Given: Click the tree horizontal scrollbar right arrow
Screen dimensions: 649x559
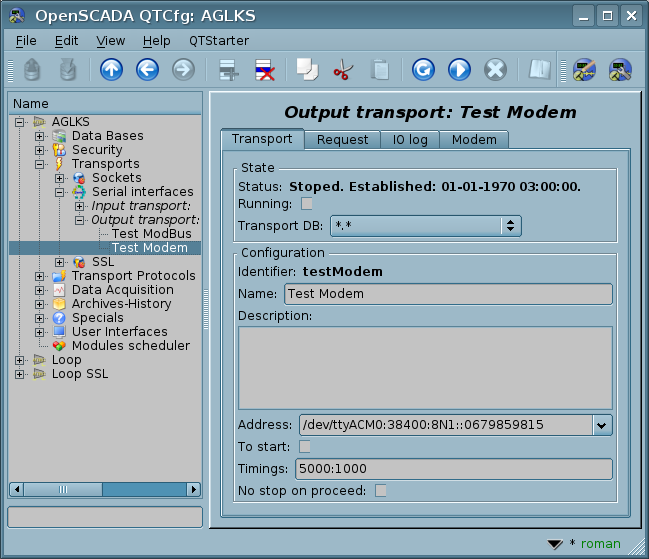Looking at the screenshot, I should pos(193,489).
